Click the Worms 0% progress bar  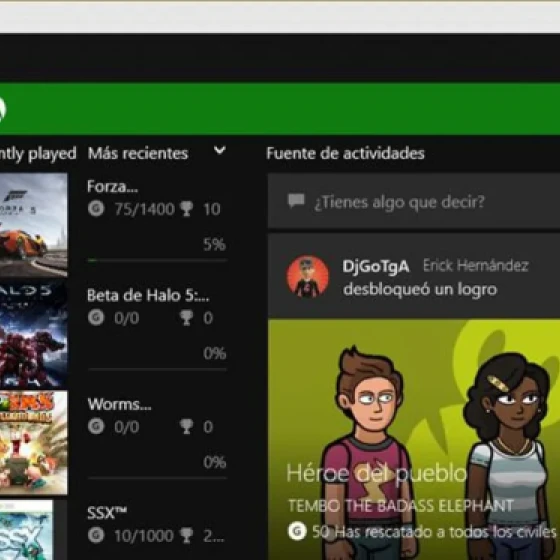pos(157,478)
